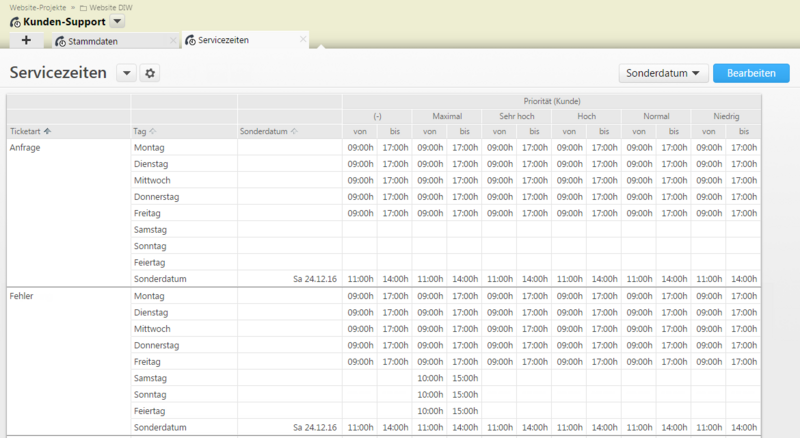
Task: Open the Servicezeiten view dropdown arrow
Action: (x=127, y=74)
